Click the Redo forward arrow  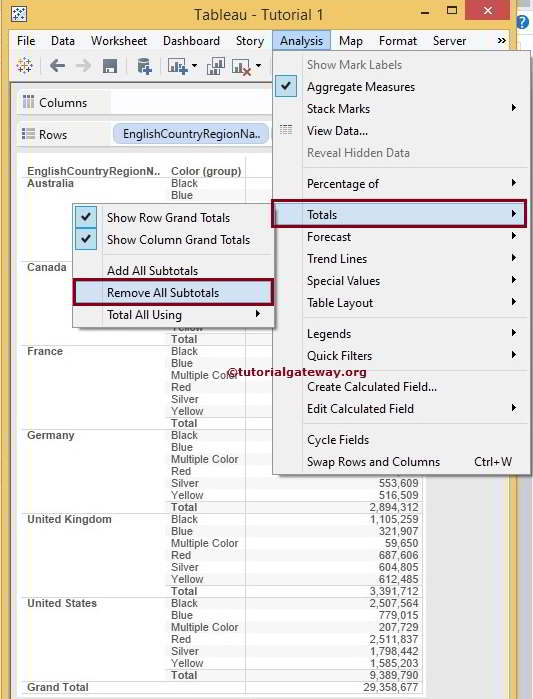click(83, 66)
